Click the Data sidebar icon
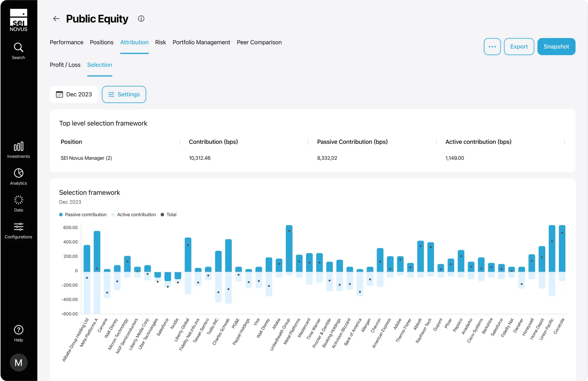 (18, 203)
